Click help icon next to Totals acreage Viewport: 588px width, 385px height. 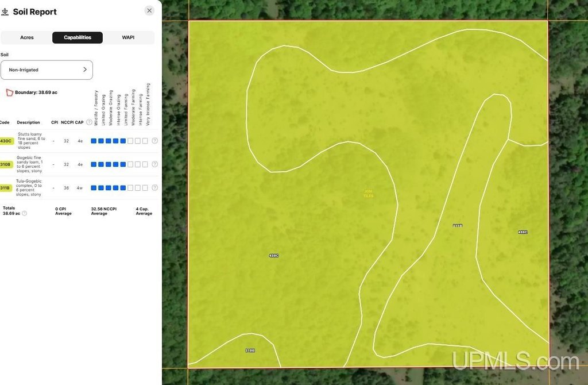tap(24, 213)
